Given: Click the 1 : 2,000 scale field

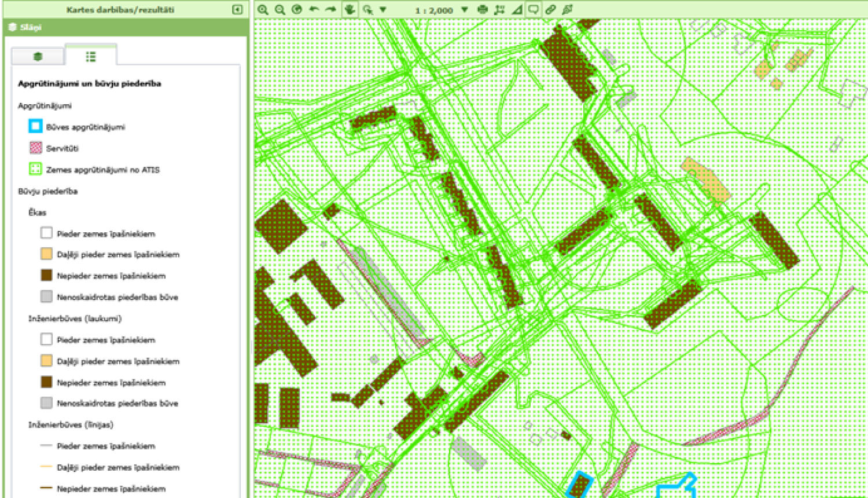Looking at the screenshot, I should (x=434, y=10).
